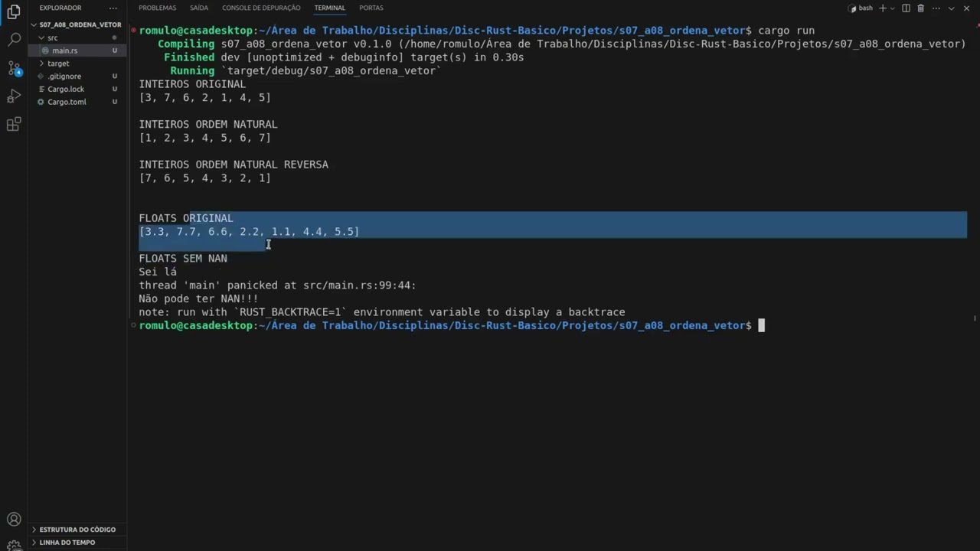The width and height of the screenshot is (980, 551).
Task: Click the 'FLOATS ORIGINAL' output line
Action: pyautogui.click(x=186, y=218)
